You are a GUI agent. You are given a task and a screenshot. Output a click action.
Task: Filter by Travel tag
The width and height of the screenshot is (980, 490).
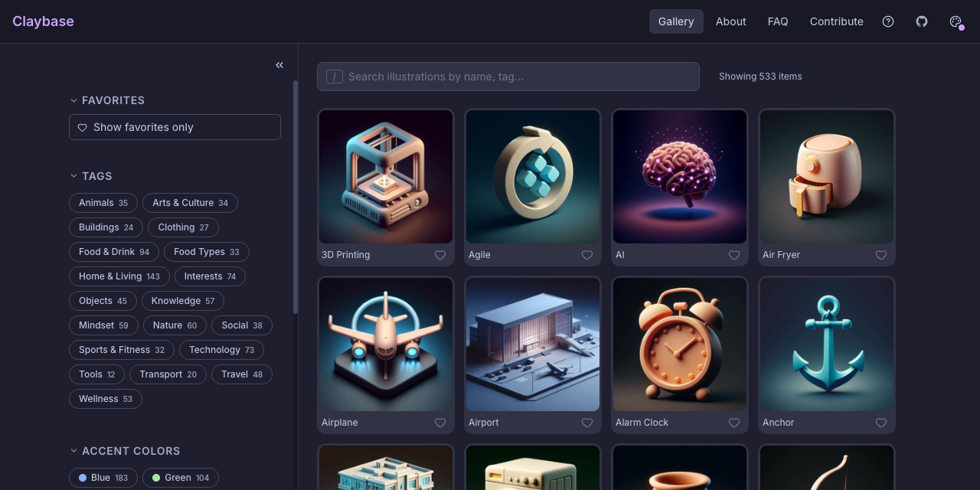pos(242,374)
